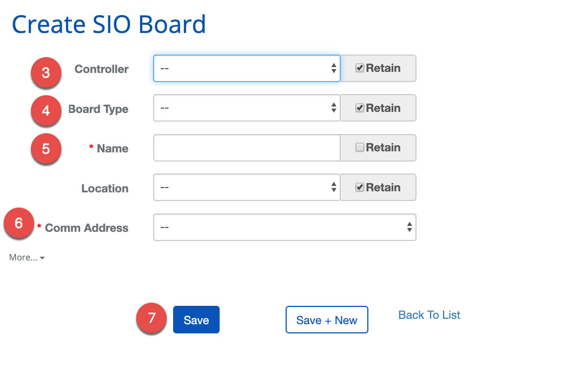
Task: Click the red badge numbered 3
Action: pos(46,72)
